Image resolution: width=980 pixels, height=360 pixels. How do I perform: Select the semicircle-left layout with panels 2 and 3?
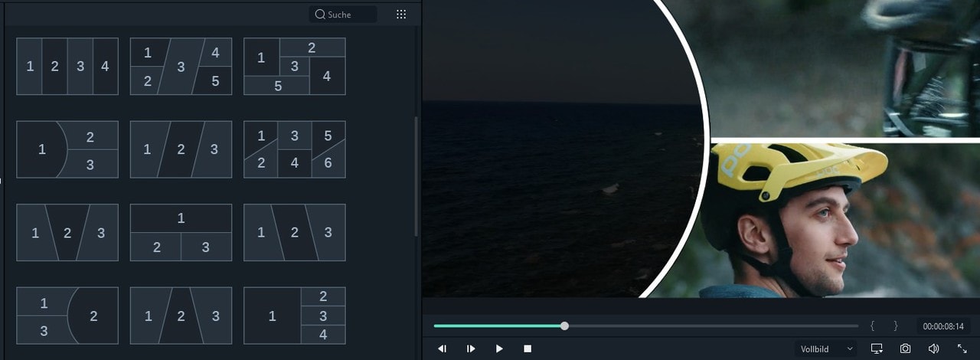(x=67, y=149)
